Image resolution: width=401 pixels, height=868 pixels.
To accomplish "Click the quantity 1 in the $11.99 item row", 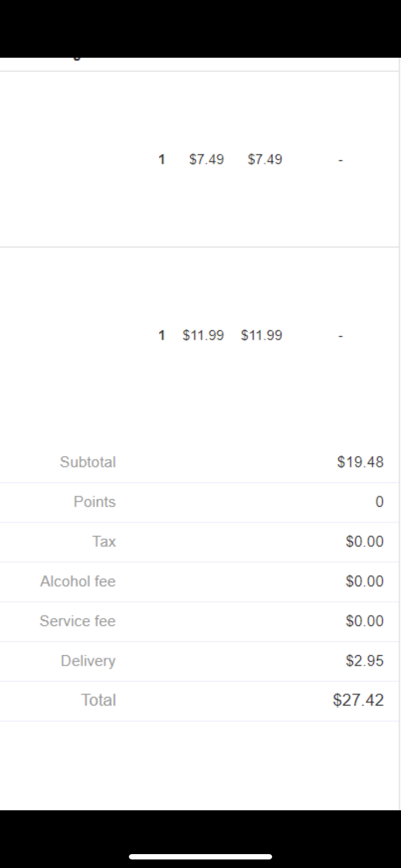I will (x=161, y=335).
